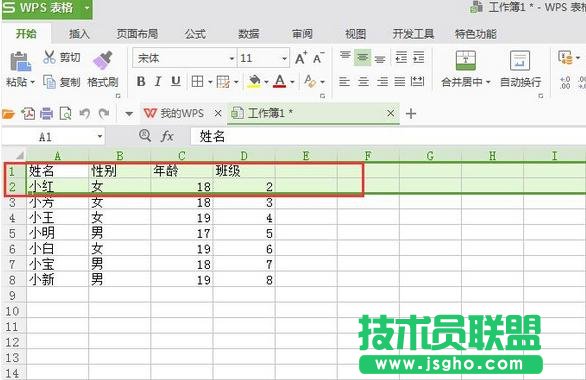Open the Name Box A1 dropdown
The height and width of the screenshot is (380, 586).
coord(100,136)
